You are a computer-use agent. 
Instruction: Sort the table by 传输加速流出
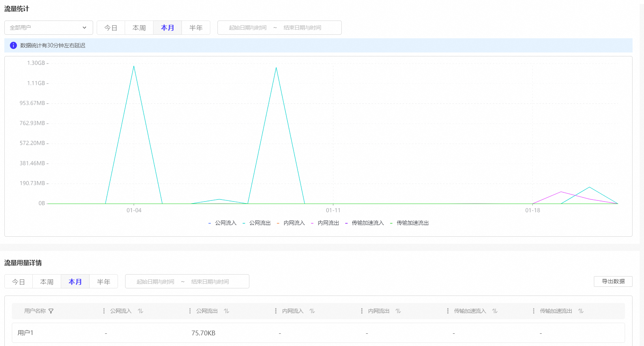[581, 311]
